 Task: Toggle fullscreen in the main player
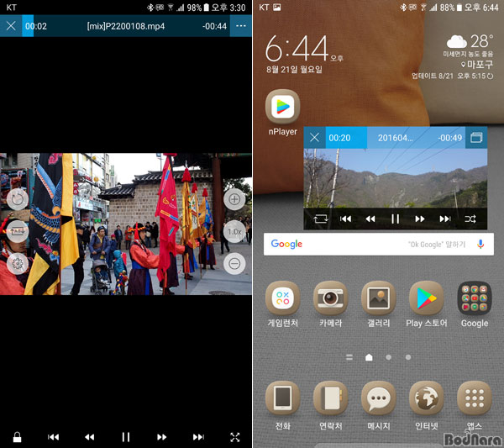(x=235, y=437)
